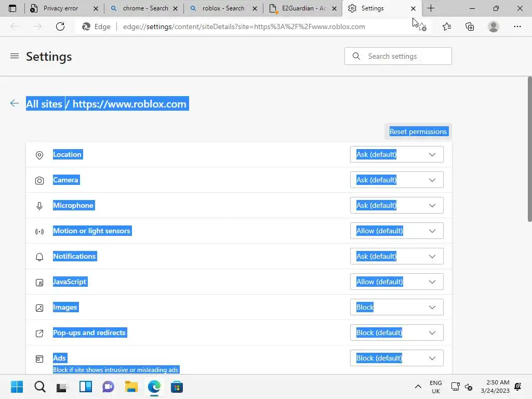Open File Explorer from taskbar
532x399 pixels.
coord(131,387)
